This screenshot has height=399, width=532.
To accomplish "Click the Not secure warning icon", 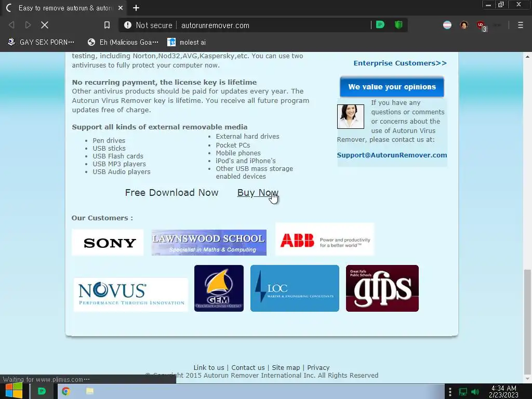I will tap(128, 25).
